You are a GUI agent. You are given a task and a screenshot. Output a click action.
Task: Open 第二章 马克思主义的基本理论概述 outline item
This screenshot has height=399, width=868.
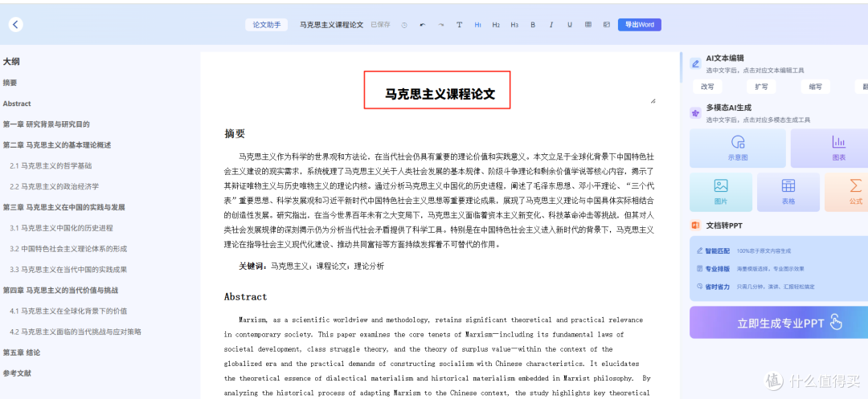tap(57, 145)
